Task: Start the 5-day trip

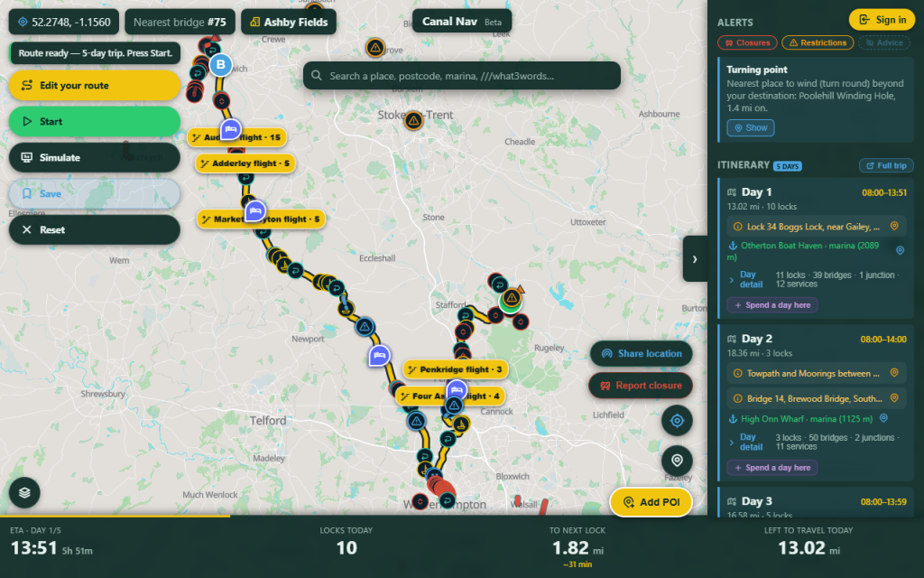Action: click(x=94, y=122)
